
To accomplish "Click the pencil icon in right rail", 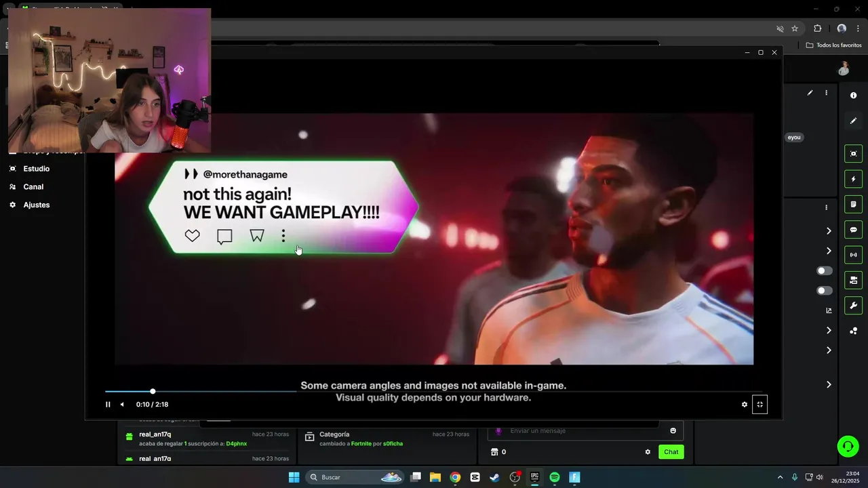I will coord(854,121).
